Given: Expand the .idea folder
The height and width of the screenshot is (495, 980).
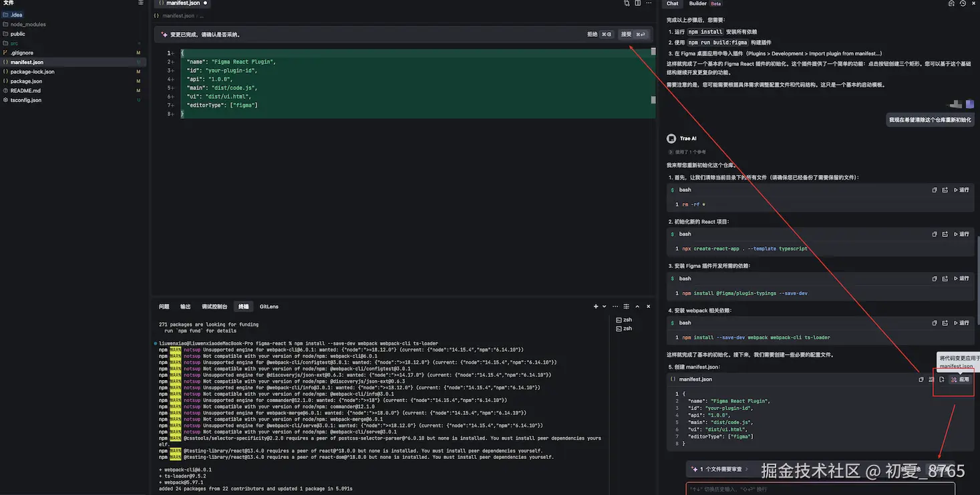Looking at the screenshot, I should (73, 15).
